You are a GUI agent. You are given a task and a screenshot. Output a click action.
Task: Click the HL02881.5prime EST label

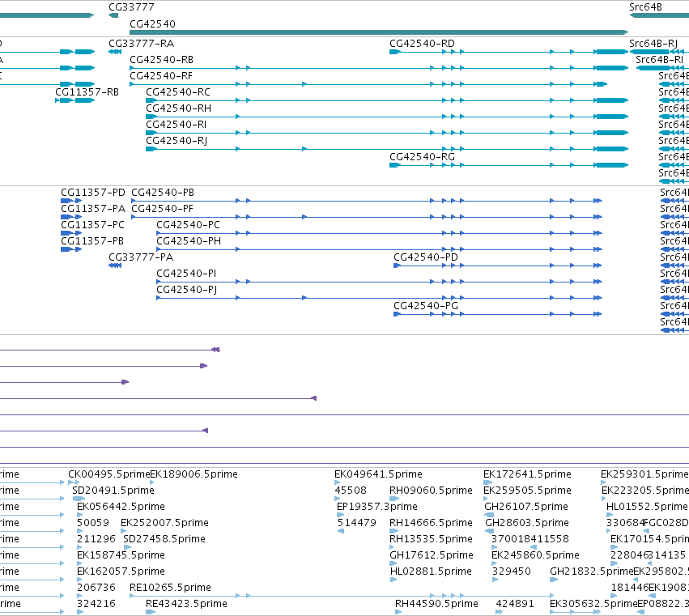(x=431, y=572)
